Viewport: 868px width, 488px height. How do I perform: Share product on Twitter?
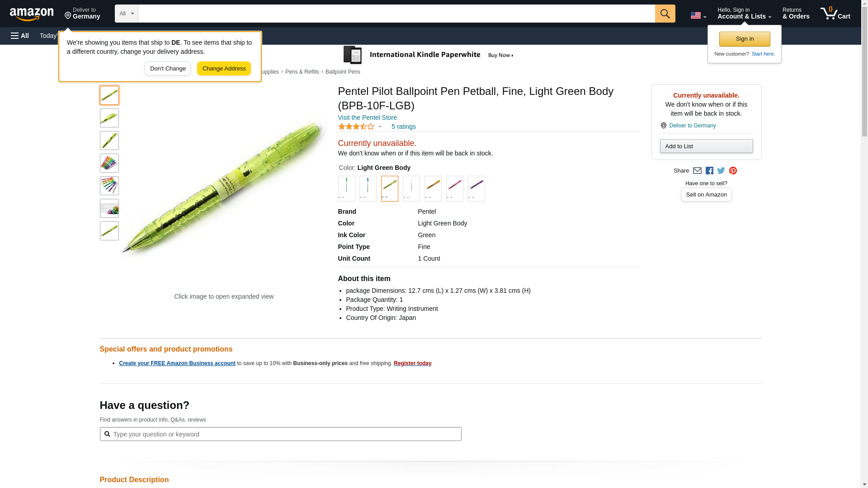click(x=721, y=171)
